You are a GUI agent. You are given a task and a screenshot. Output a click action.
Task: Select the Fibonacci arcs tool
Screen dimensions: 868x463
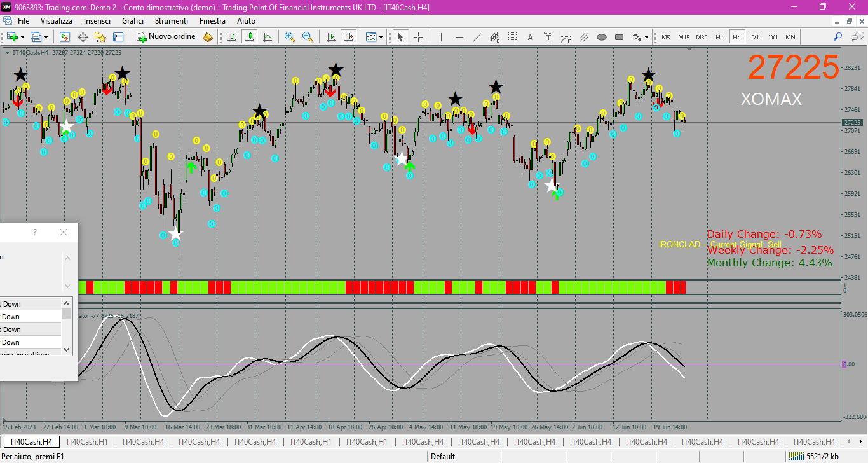[x=566, y=37]
